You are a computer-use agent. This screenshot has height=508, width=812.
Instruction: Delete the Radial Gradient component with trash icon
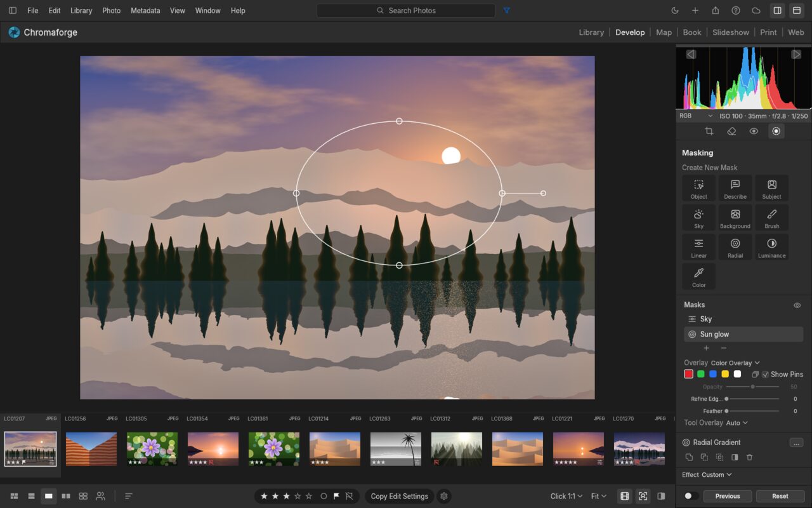(x=749, y=457)
